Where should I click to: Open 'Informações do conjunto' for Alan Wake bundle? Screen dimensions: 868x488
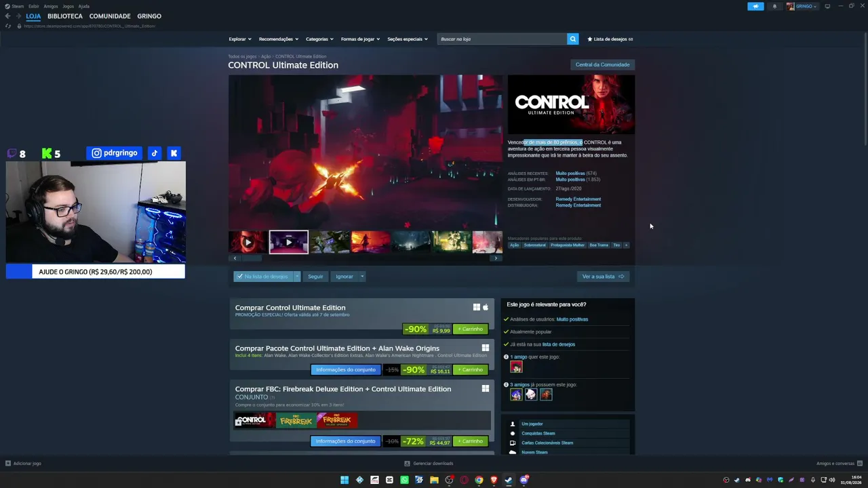tap(346, 370)
